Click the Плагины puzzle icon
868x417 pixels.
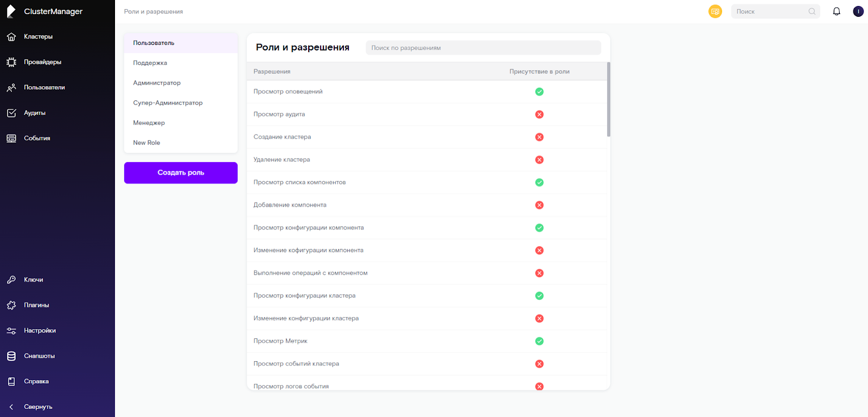[x=11, y=305]
